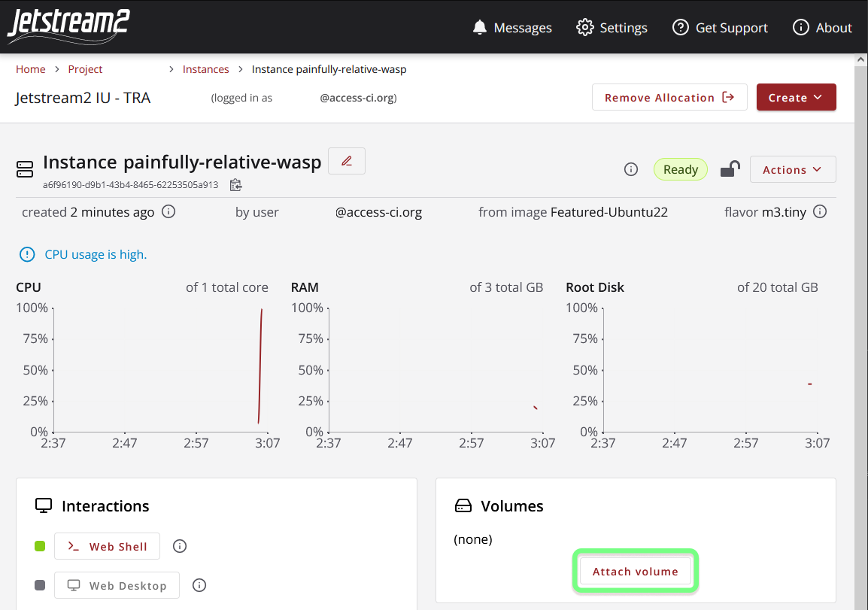Edit the instance name with pencil icon
Viewport: 868px width, 610px height.
point(346,160)
